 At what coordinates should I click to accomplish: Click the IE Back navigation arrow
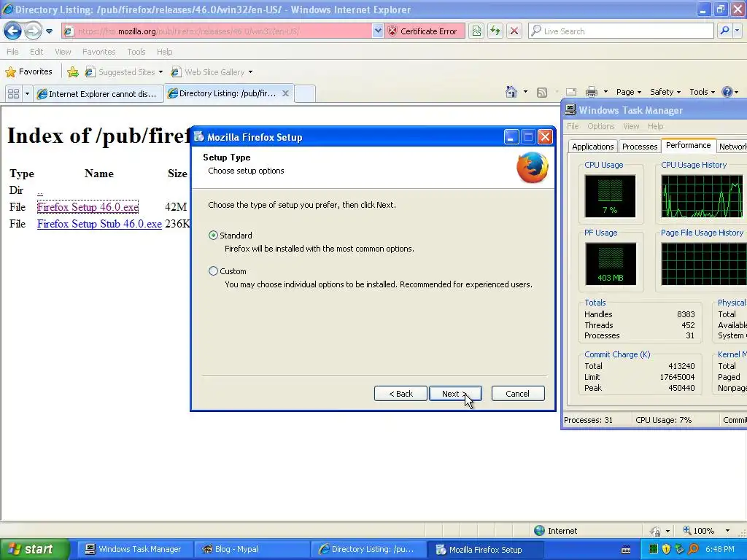click(x=13, y=31)
